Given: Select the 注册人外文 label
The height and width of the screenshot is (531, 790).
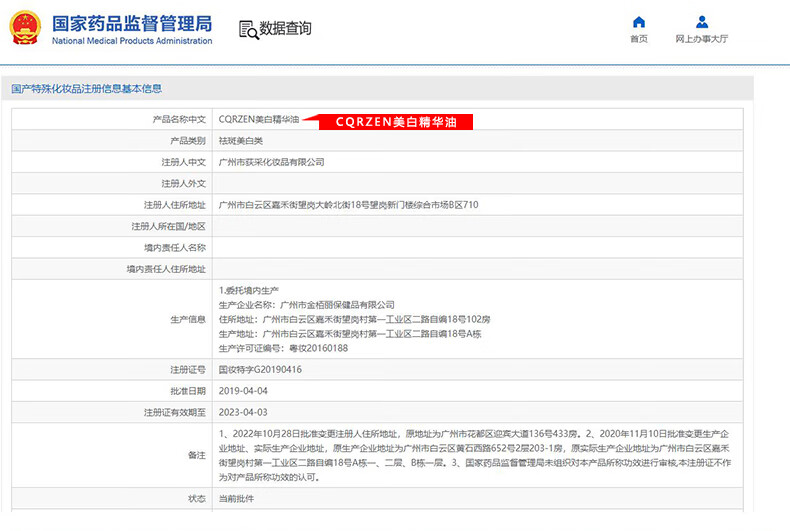Looking at the screenshot, I should pyautogui.click(x=183, y=183).
